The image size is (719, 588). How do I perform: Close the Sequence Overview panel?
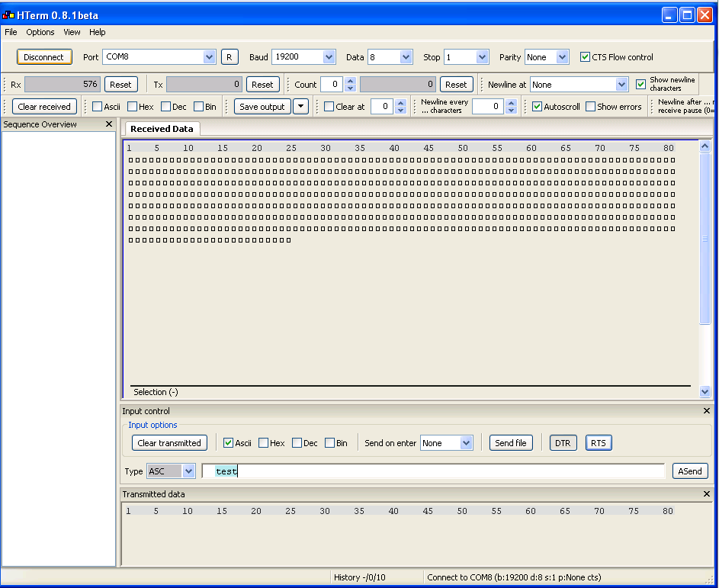point(109,124)
